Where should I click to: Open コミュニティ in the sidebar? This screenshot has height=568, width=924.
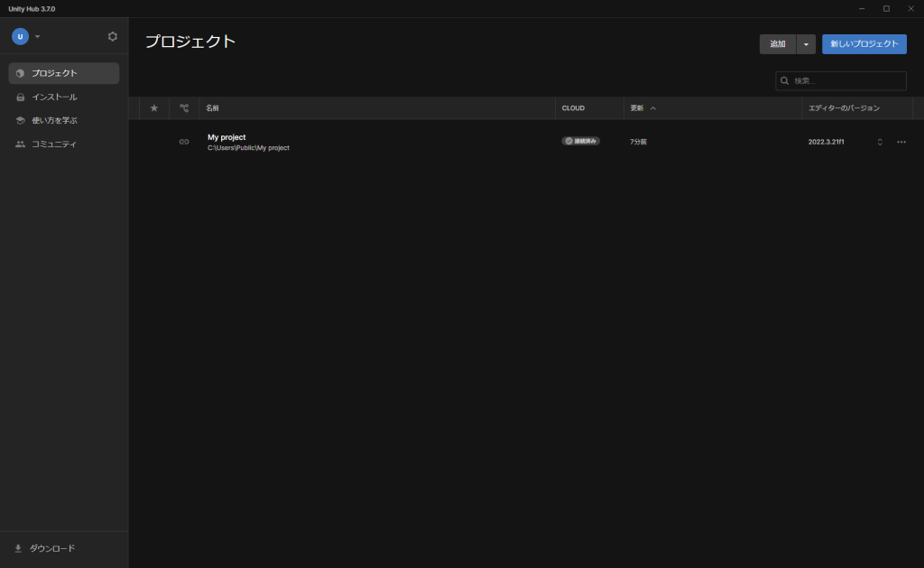(64, 144)
